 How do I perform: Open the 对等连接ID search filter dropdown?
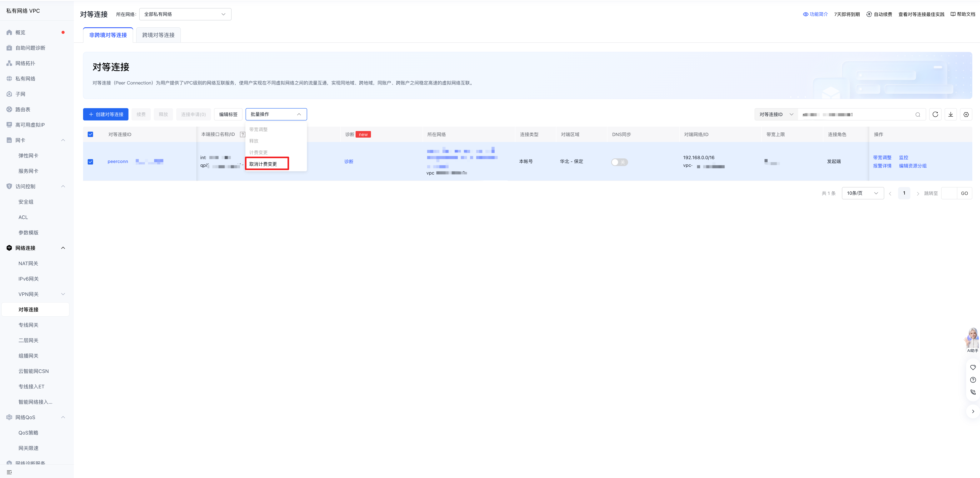pos(776,114)
